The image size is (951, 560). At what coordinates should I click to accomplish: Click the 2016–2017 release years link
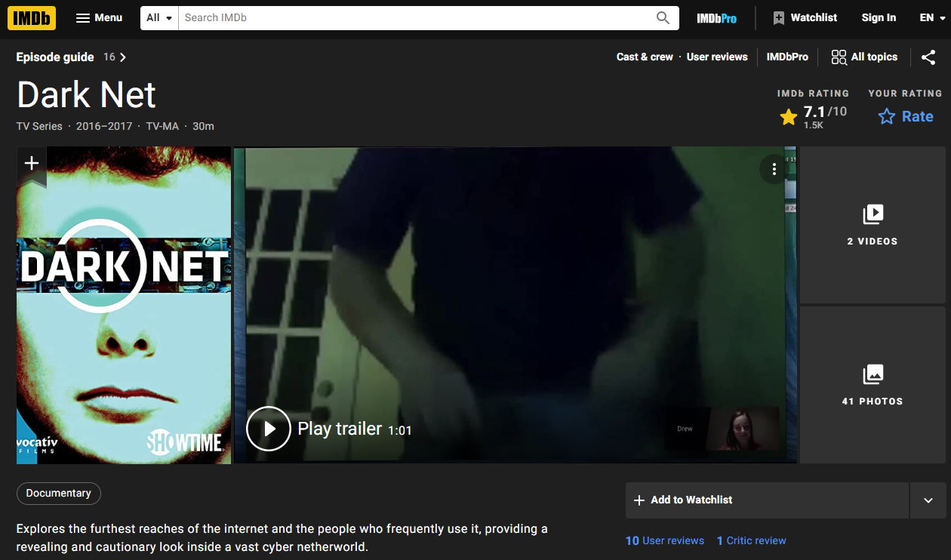(x=104, y=126)
